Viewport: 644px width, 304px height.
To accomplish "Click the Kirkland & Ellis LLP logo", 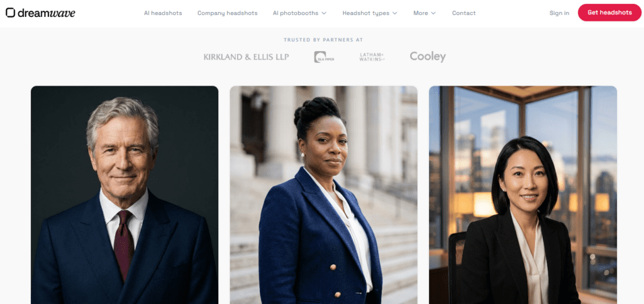I will [246, 57].
